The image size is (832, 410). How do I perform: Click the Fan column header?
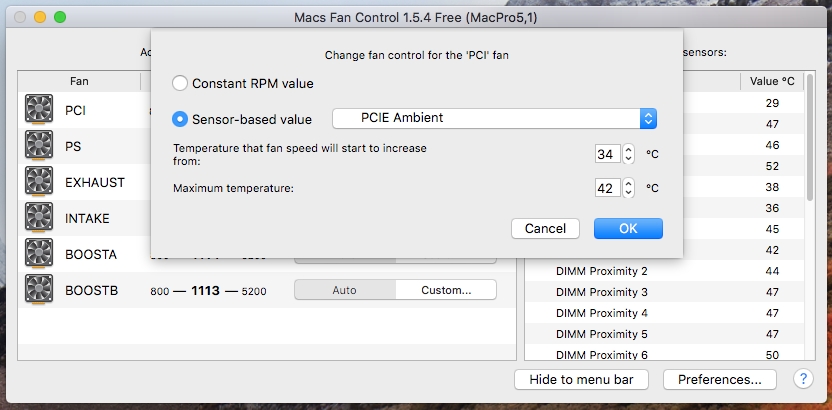tap(79, 81)
